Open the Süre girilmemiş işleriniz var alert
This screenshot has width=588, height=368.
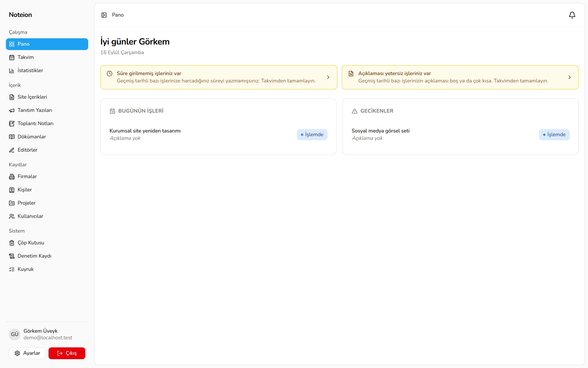pos(219,77)
